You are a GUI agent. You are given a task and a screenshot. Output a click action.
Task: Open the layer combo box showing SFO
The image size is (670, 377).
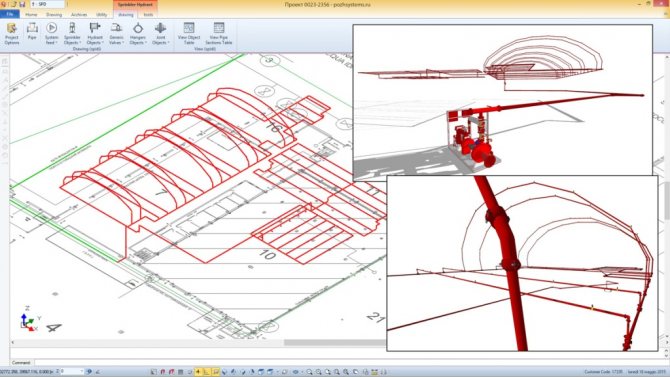click(47, 4)
